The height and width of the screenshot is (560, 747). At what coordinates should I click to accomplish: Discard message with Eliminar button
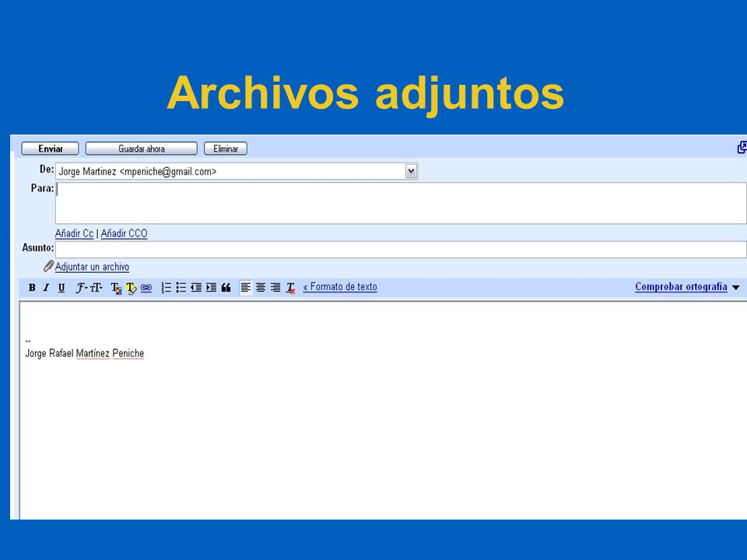[226, 149]
